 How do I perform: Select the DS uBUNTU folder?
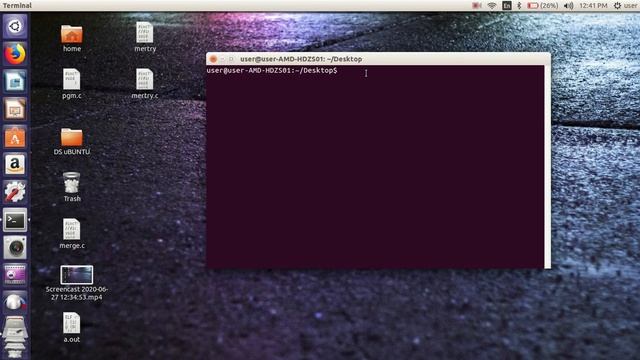pos(72,141)
